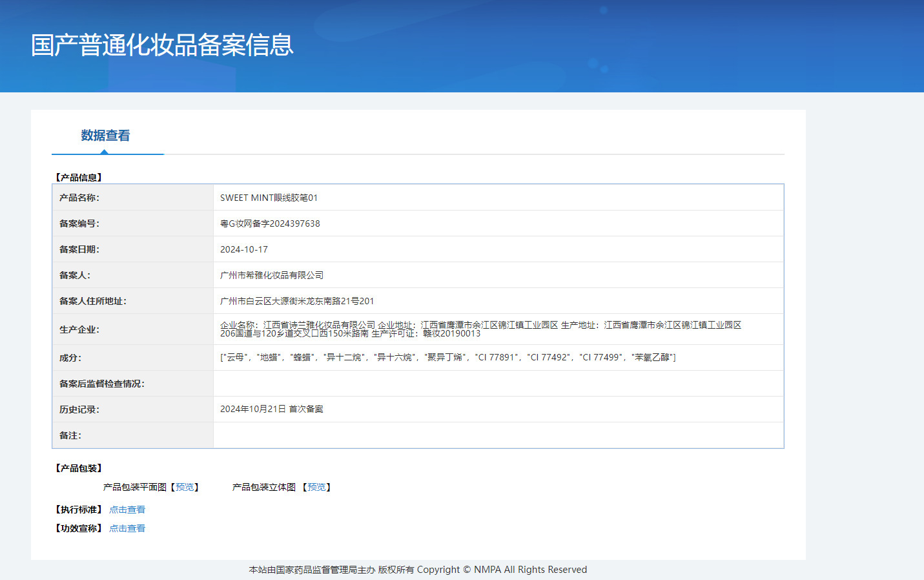Screen dimensions: 924x580
Task: Click the 【产品包装】 section heading
Action: (79, 468)
